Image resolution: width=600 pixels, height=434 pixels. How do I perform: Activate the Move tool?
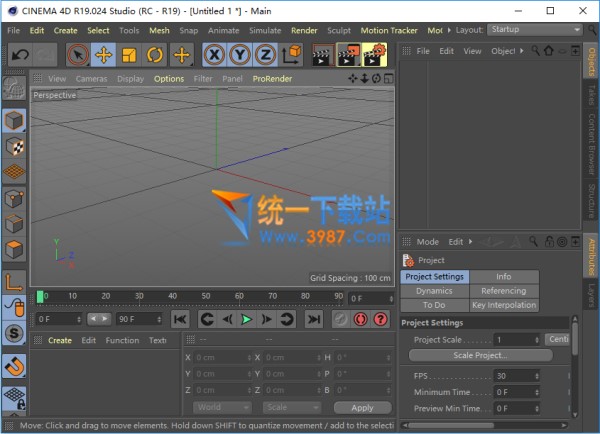(103, 55)
